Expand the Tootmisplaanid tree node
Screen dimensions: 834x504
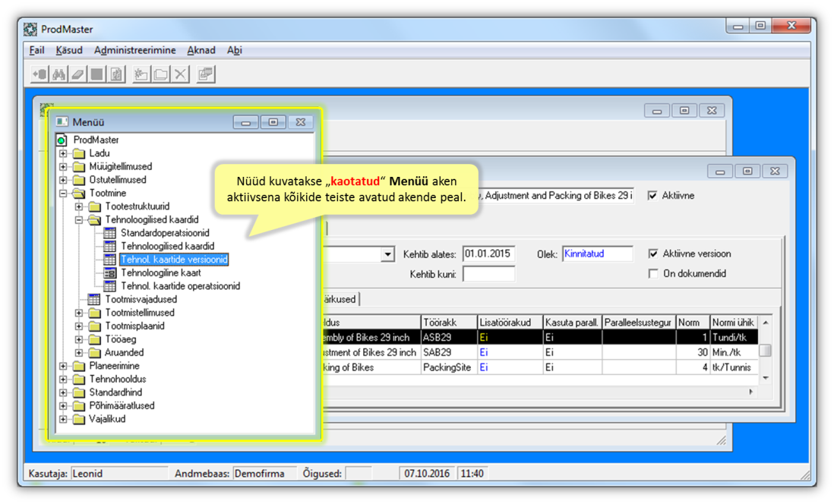pos(79,326)
